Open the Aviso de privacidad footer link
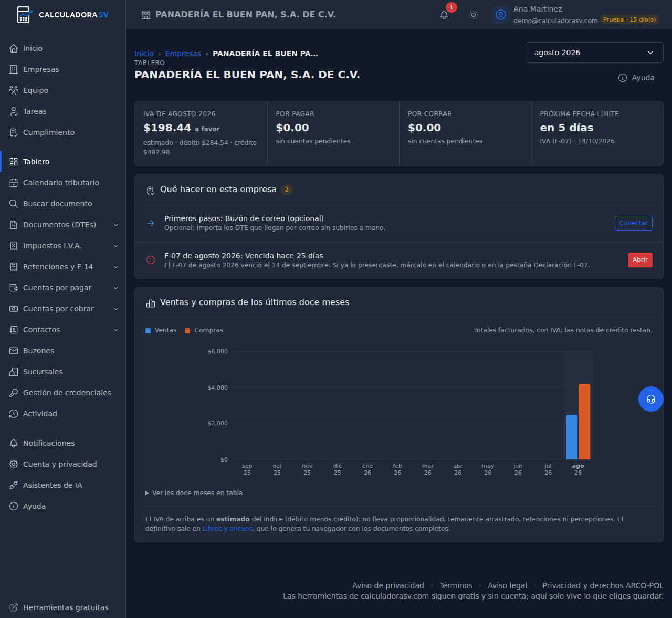 point(388,585)
